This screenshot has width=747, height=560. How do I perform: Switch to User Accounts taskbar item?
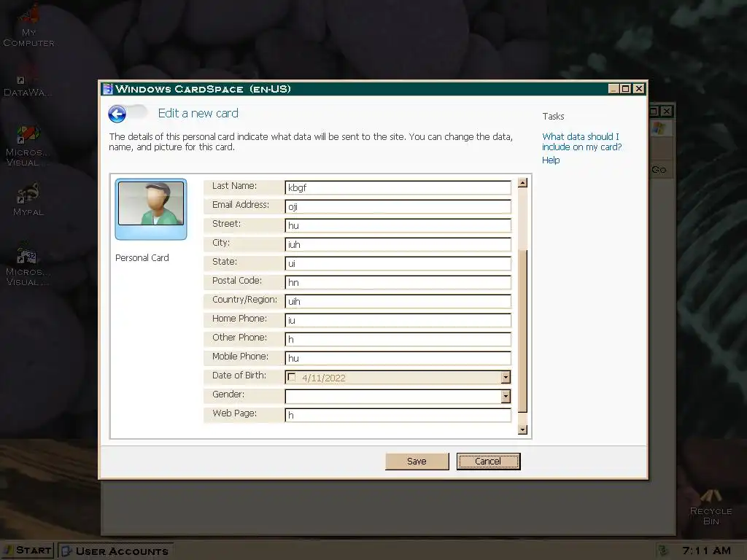pos(115,551)
